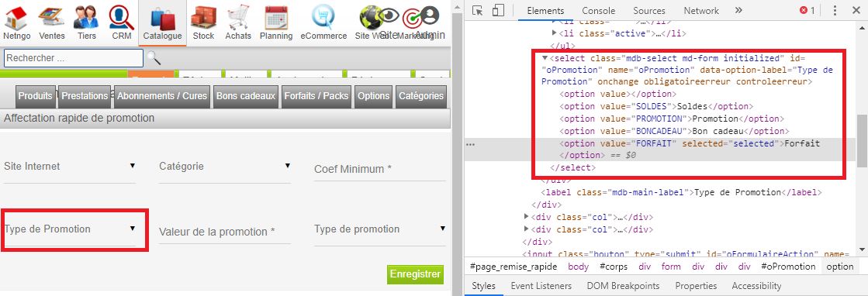Collapse the select oPromotion node
The width and height of the screenshot is (868, 296).
[545, 58]
